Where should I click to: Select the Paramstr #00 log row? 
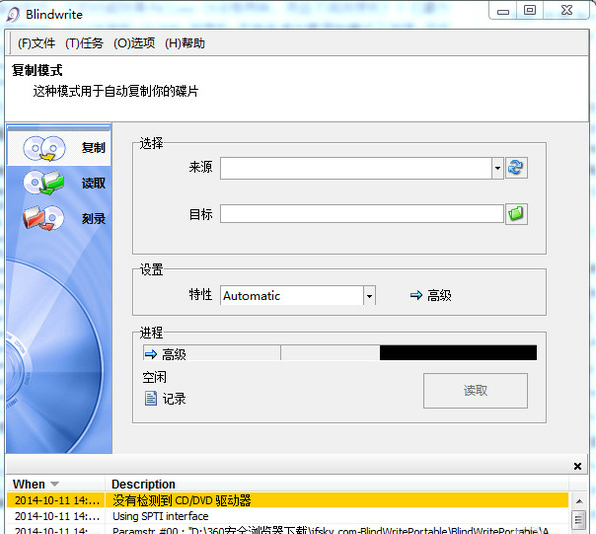(x=287, y=529)
